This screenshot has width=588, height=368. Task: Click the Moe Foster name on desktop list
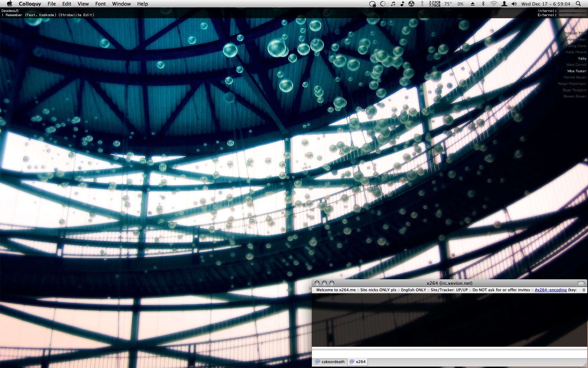(577, 71)
